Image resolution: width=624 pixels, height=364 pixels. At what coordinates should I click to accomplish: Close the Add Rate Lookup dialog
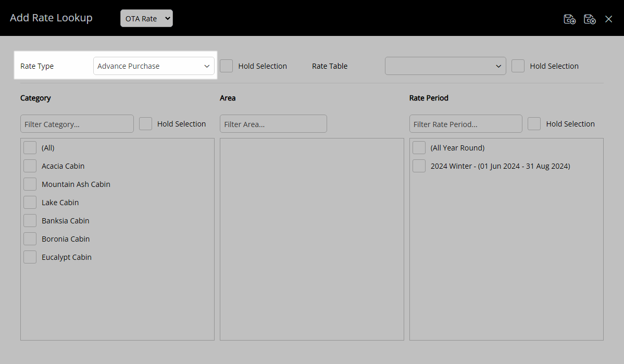608,19
